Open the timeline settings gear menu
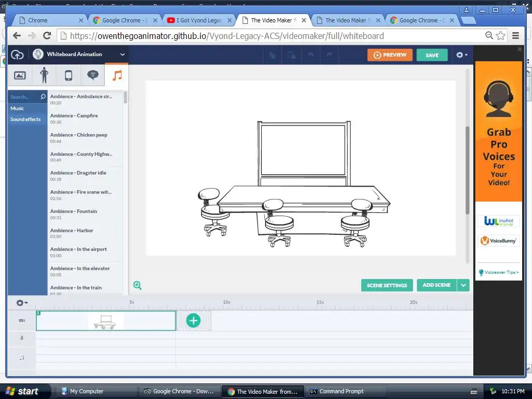The height and width of the screenshot is (399, 532). click(x=22, y=303)
